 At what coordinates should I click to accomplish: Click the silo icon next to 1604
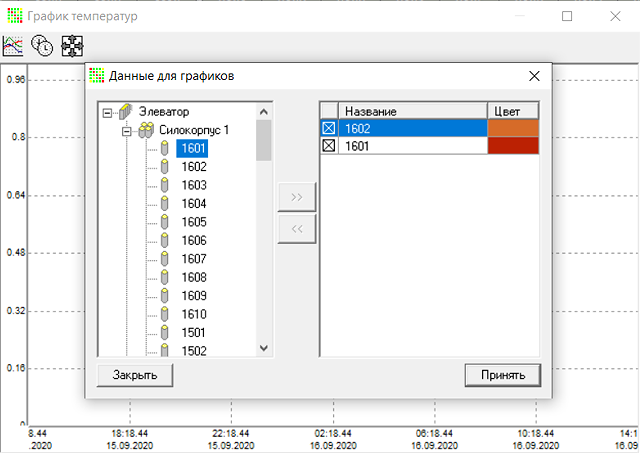(x=165, y=203)
